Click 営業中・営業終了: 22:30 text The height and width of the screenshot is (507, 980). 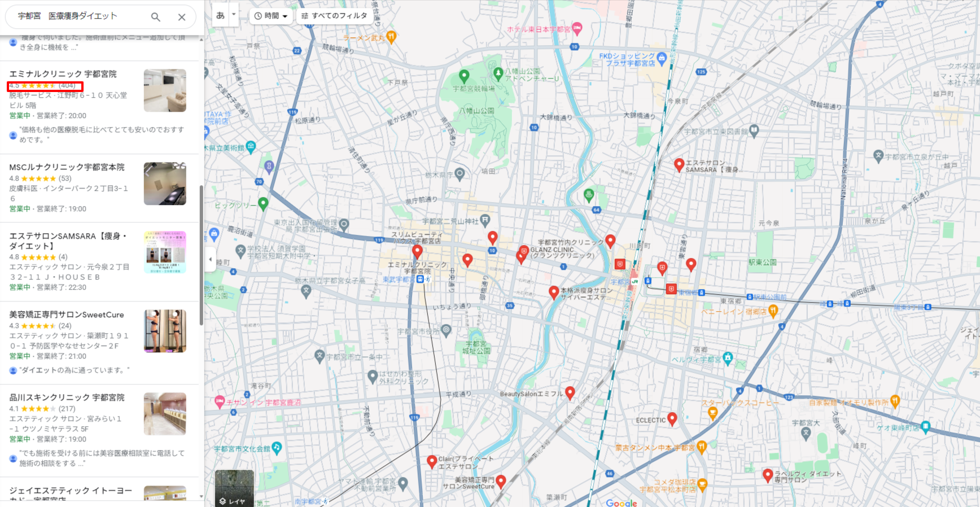tap(48, 287)
